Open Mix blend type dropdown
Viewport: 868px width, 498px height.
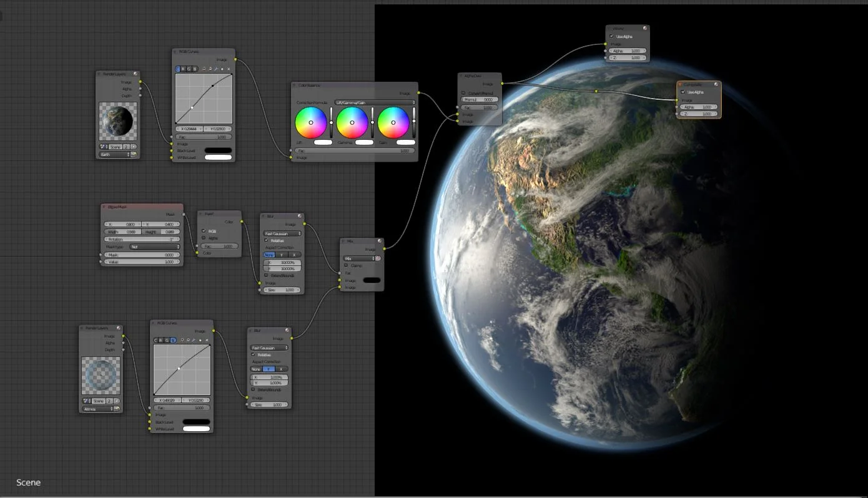(359, 258)
